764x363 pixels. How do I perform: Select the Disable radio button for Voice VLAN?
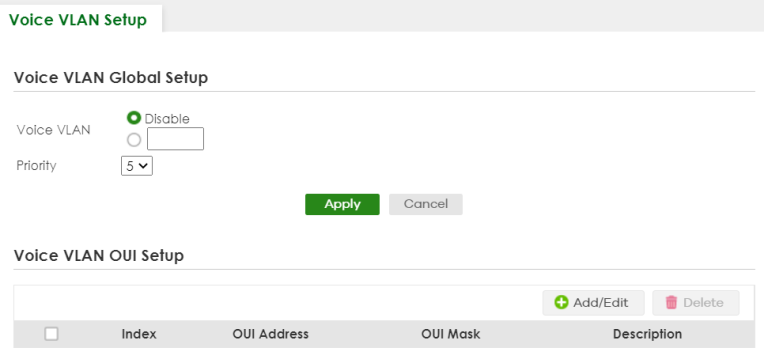pos(134,118)
